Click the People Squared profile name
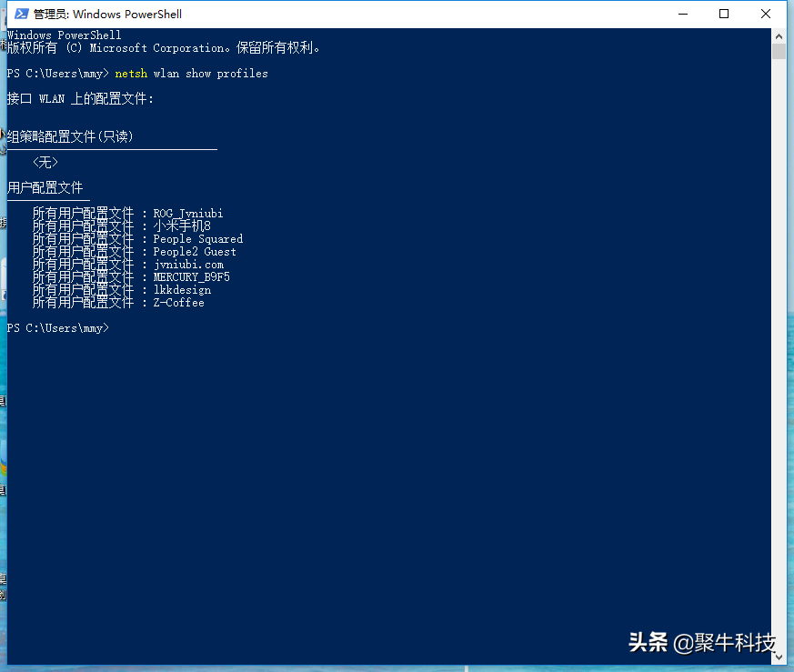The width and height of the screenshot is (794, 672). pos(198,239)
